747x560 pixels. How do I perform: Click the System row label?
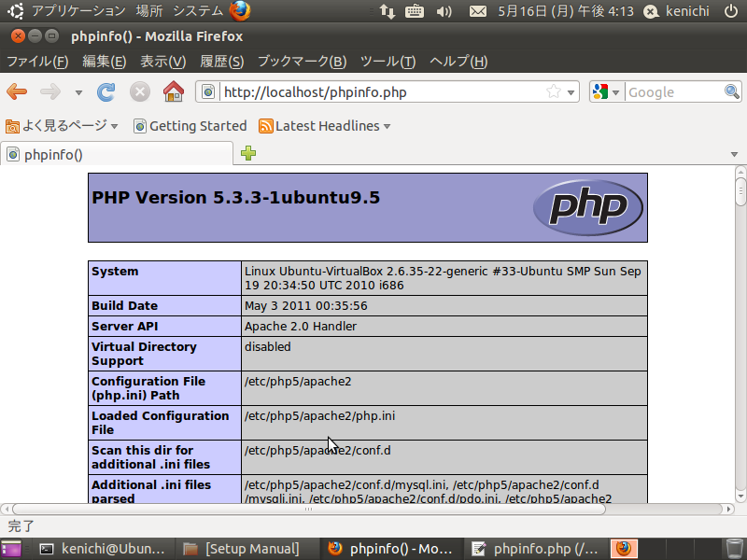tap(115, 272)
